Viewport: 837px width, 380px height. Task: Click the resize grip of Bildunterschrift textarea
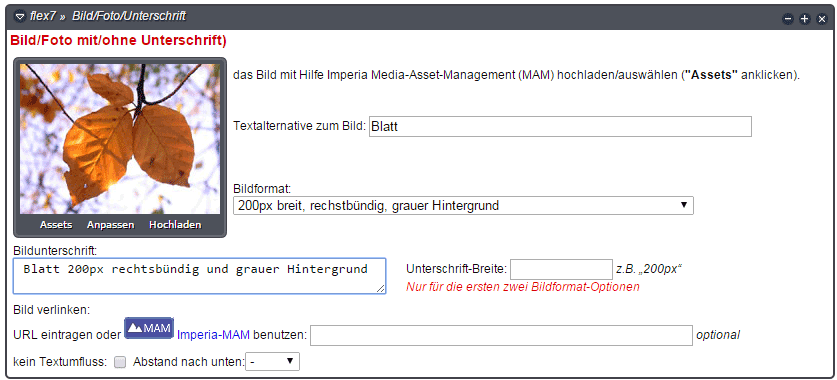pos(380,288)
